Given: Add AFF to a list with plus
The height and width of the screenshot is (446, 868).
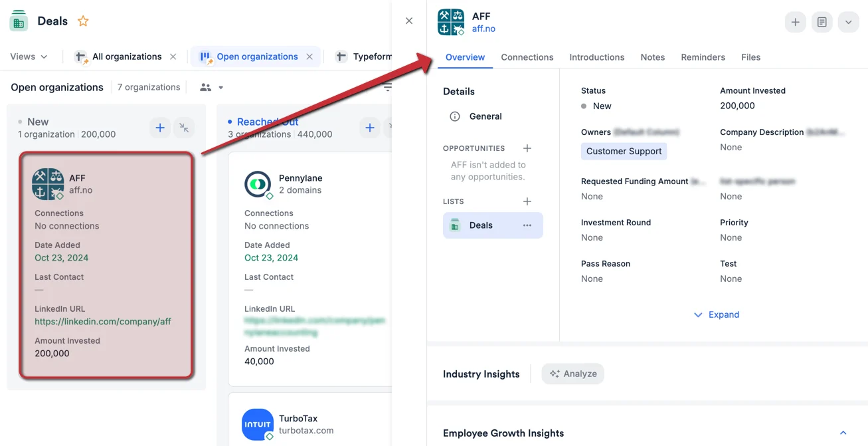Looking at the screenshot, I should (527, 201).
